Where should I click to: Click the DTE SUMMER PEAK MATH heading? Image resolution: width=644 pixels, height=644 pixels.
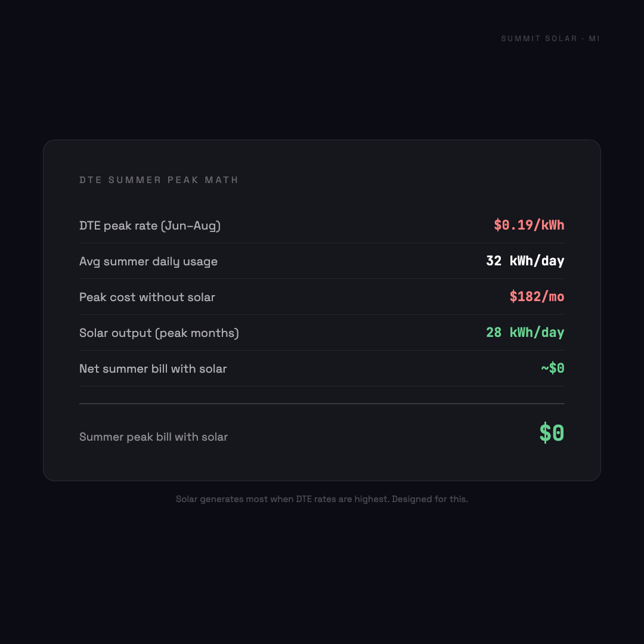coord(159,180)
